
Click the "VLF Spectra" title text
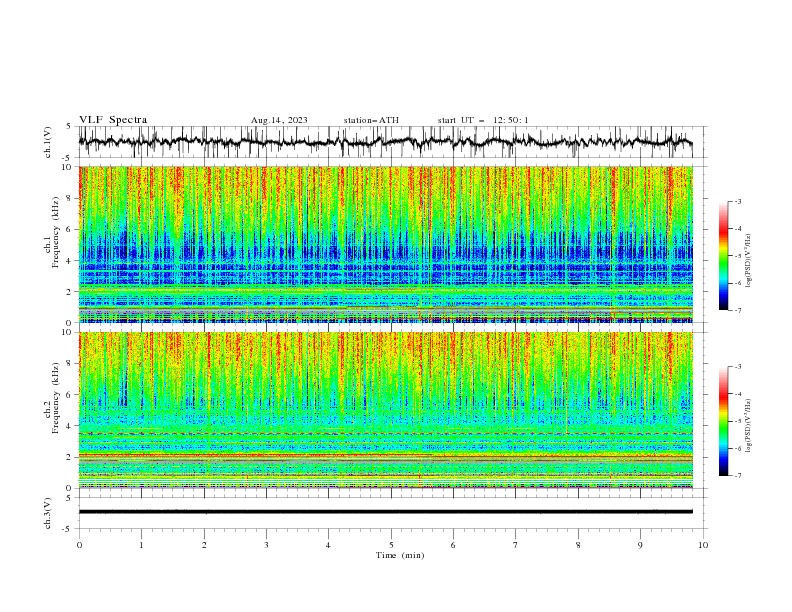coord(113,120)
